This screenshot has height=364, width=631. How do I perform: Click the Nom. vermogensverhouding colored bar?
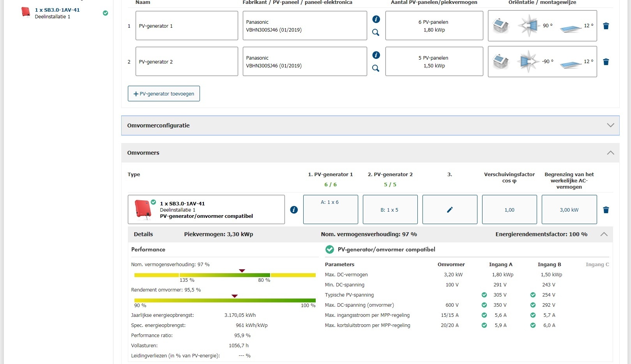[x=225, y=275]
